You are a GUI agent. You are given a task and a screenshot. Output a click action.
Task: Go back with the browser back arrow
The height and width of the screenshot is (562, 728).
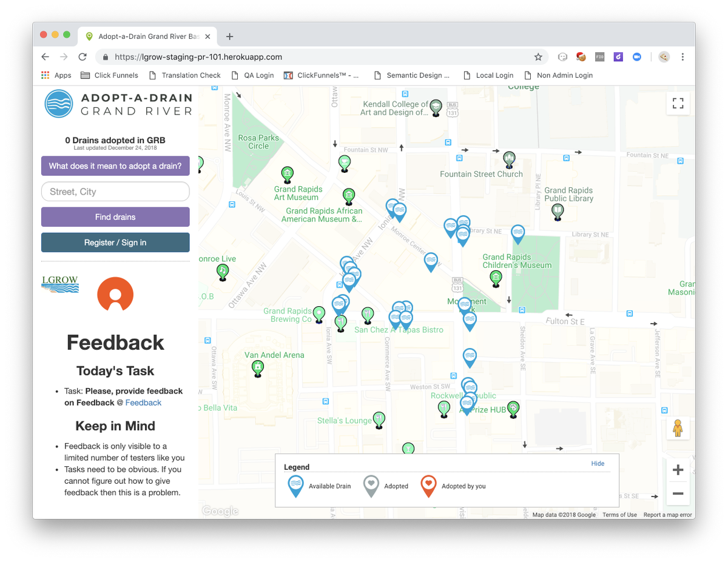(45, 57)
